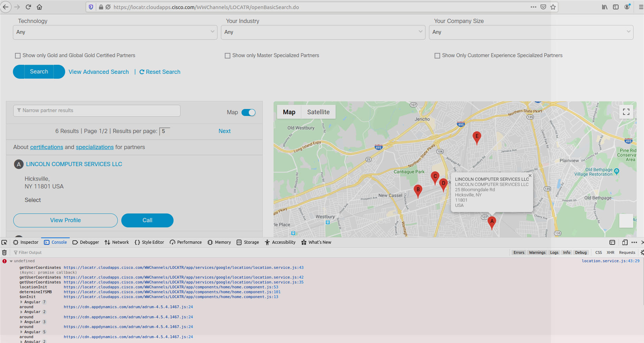Open the tracking protection shield

[x=91, y=7]
